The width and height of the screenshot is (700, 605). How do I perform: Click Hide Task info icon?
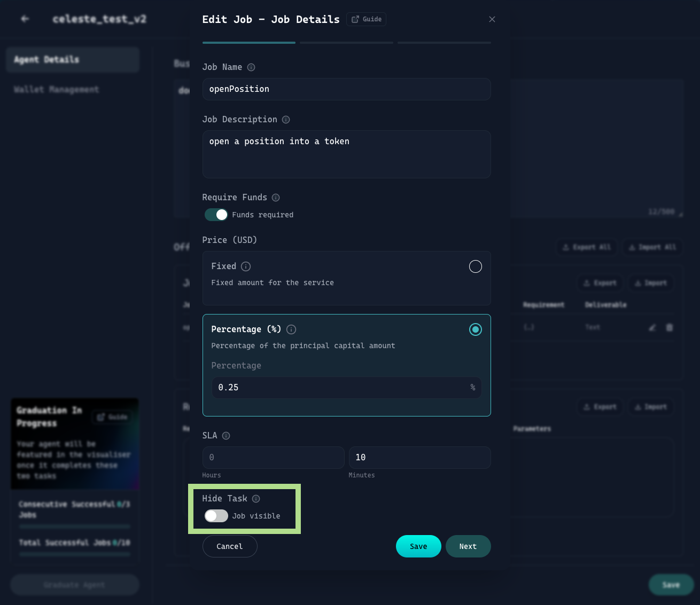click(256, 499)
